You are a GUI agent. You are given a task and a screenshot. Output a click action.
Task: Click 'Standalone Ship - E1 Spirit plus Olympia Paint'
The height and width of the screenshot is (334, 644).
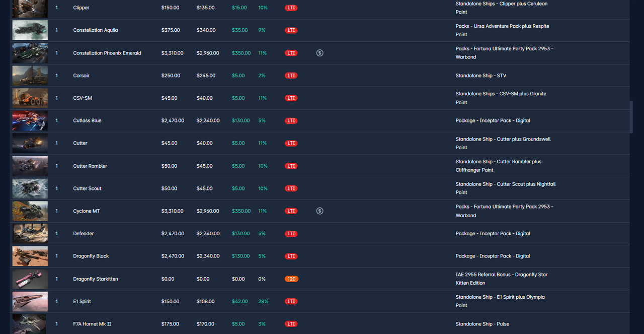point(500,301)
